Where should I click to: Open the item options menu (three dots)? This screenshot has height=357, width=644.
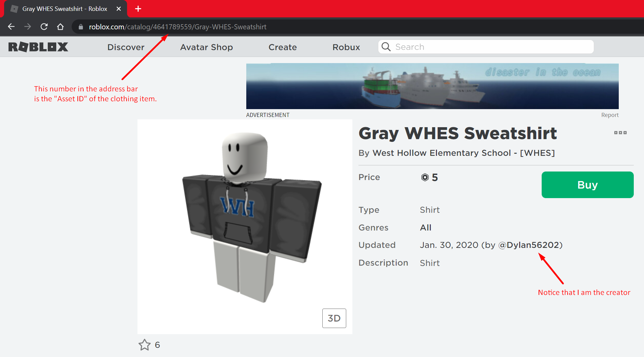(x=620, y=133)
